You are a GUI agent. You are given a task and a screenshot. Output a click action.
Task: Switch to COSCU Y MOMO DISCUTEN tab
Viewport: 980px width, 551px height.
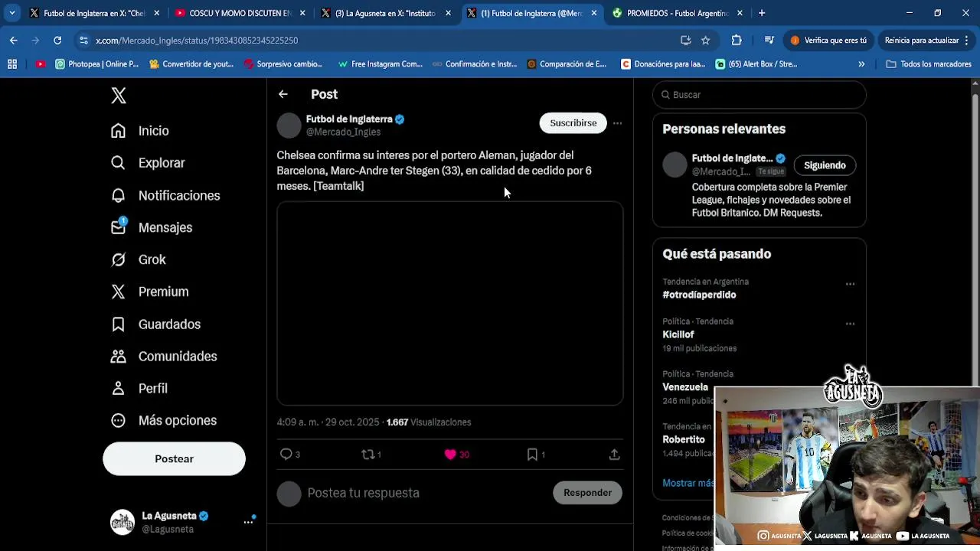point(239,13)
